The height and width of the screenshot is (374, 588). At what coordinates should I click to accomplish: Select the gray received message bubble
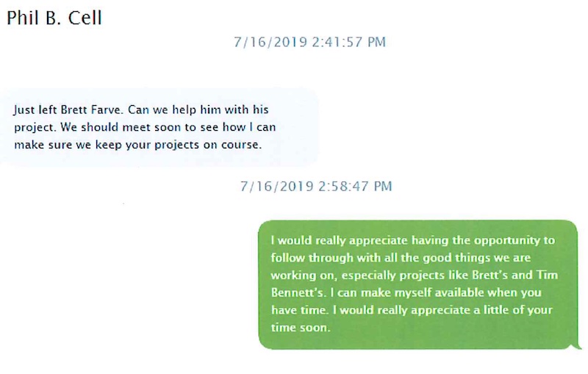tap(159, 127)
